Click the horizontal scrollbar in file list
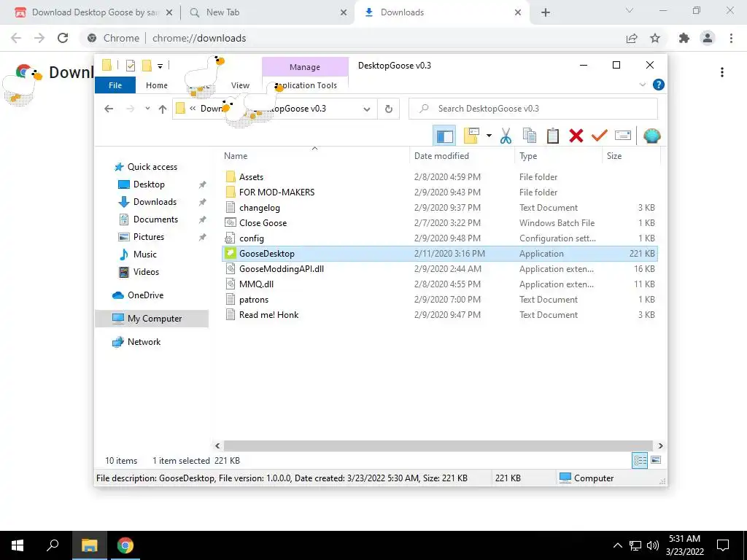The height and width of the screenshot is (560, 747). (x=438, y=446)
